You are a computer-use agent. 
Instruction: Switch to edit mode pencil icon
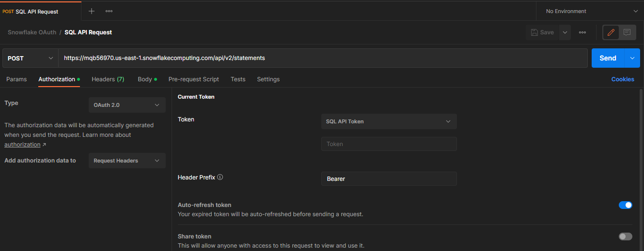tap(611, 32)
